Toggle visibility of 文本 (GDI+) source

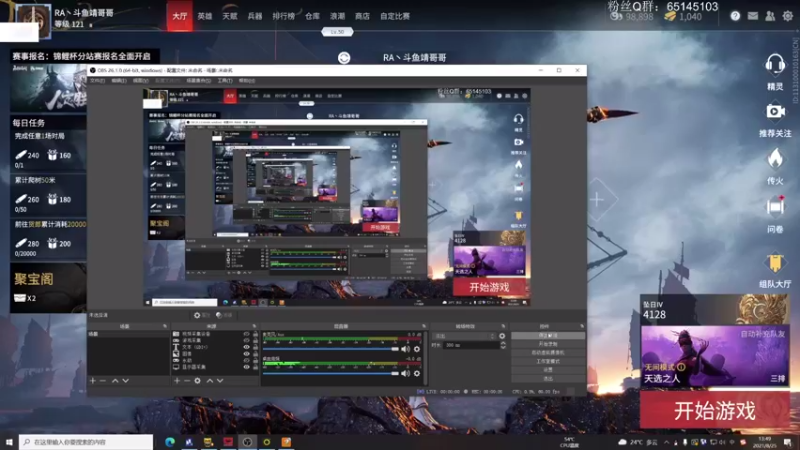tap(246, 347)
